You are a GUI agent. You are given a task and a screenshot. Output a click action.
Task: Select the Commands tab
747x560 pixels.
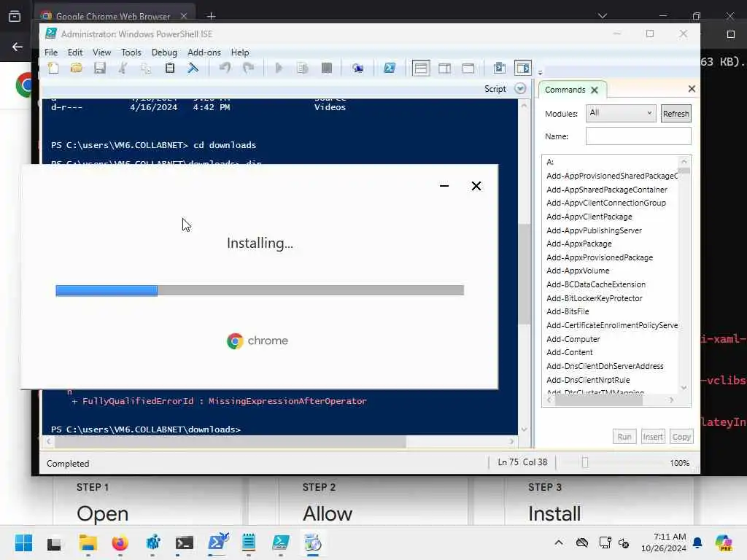(x=565, y=90)
